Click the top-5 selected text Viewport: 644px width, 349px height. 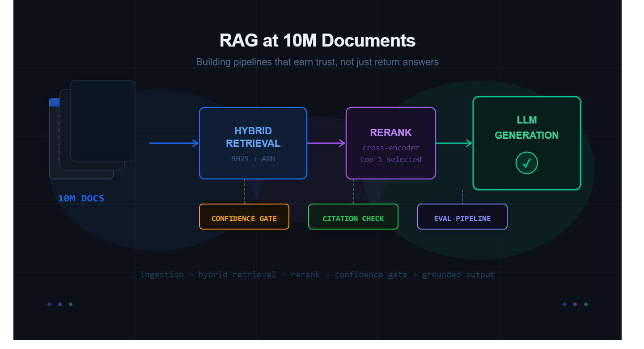391,159
